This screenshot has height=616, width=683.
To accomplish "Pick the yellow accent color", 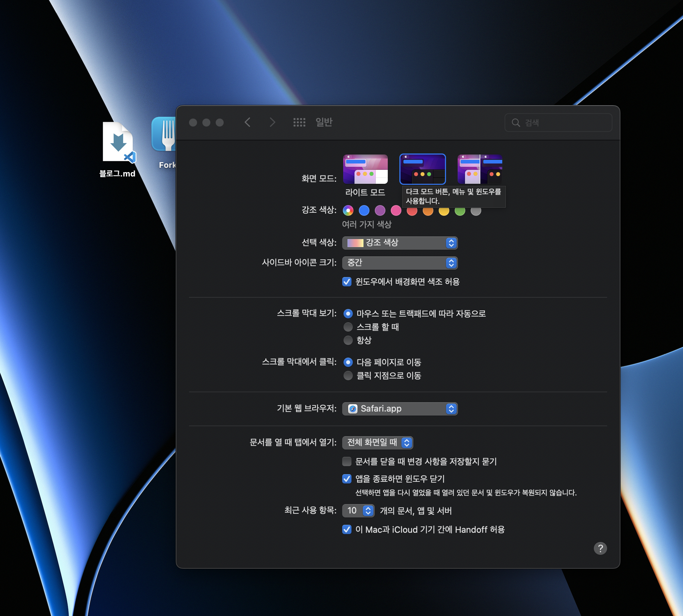I will coord(444,211).
